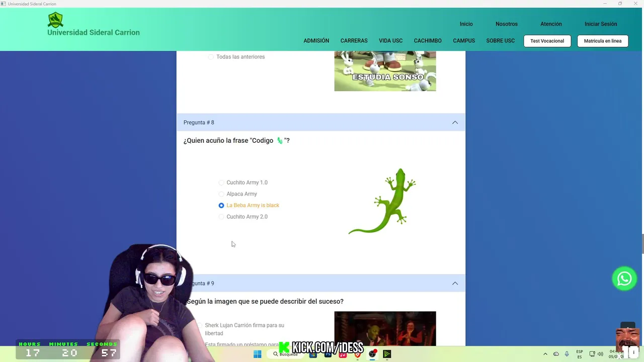Click the 'ESTUDIA SONSO' meme image
The width and height of the screenshot is (644, 362).
(385, 71)
